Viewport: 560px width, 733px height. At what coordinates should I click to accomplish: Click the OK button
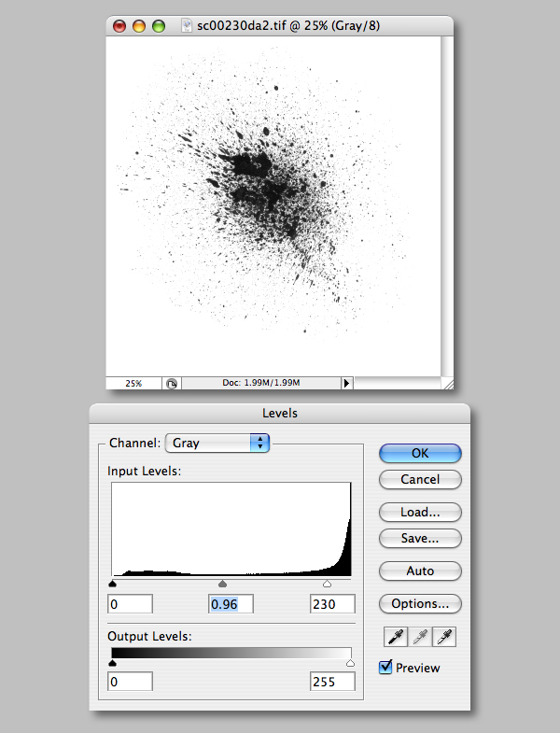pyautogui.click(x=420, y=453)
